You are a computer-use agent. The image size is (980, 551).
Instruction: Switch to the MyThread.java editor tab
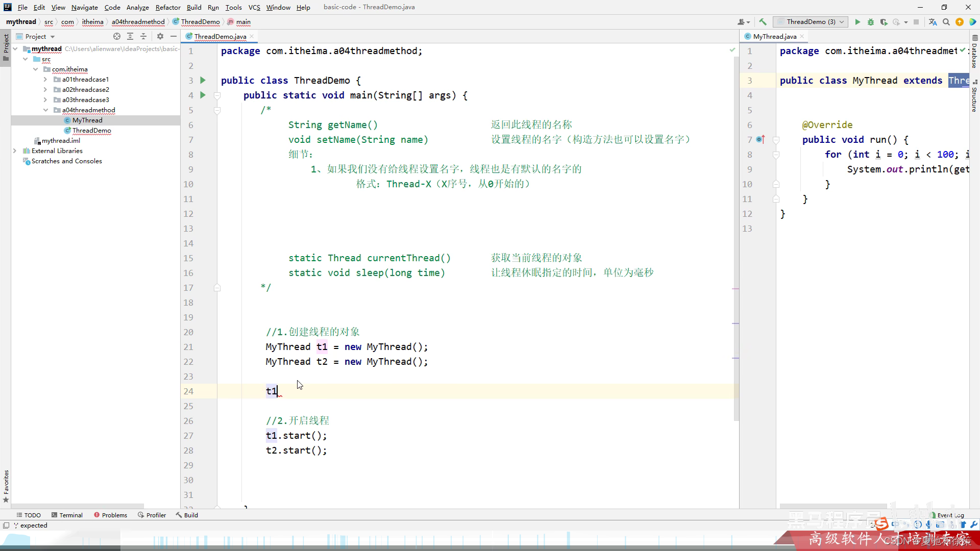(774, 36)
